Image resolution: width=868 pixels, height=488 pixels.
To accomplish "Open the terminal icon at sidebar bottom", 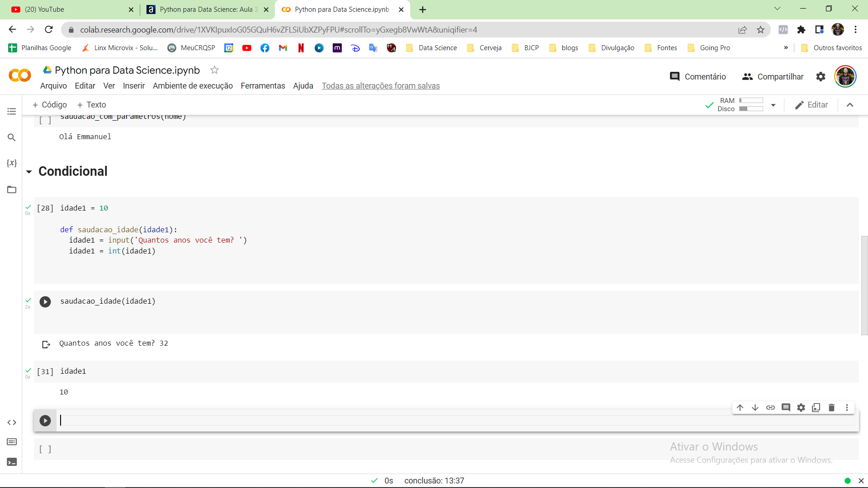I will click(12, 462).
